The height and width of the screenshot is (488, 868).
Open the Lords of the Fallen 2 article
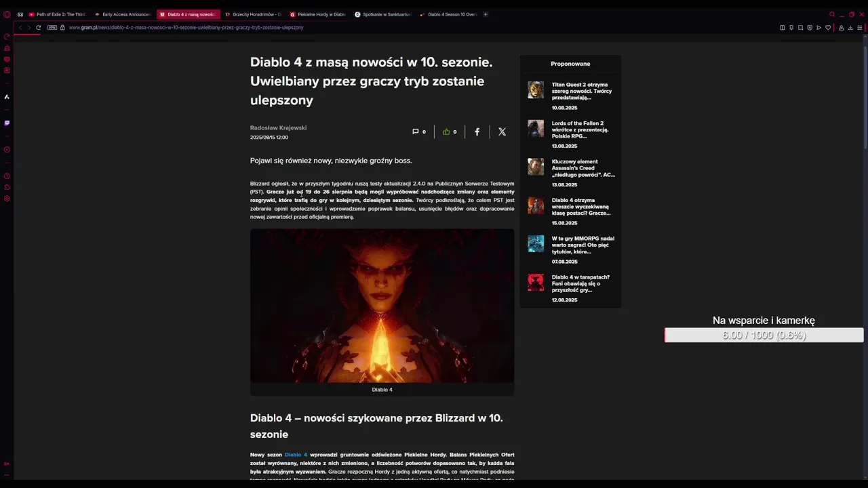pyautogui.click(x=580, y=129)
